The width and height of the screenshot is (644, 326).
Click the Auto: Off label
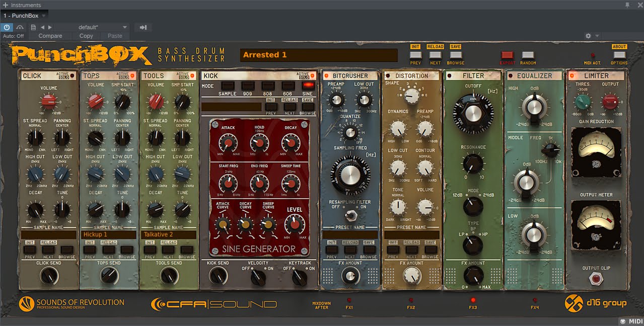click(x=14, y=36)
